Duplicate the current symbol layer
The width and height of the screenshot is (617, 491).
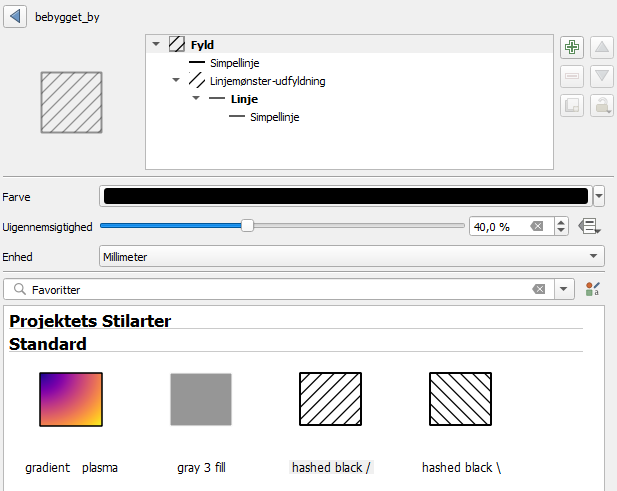[572, 105]
